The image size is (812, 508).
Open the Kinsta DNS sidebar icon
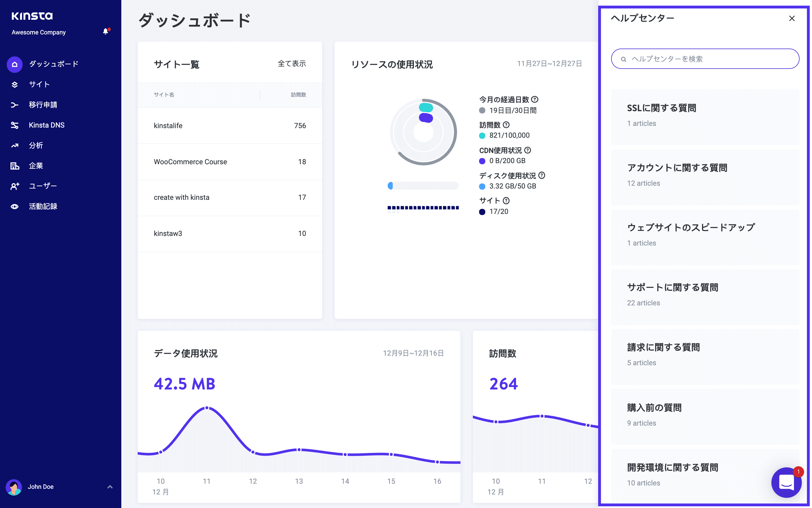click(x=14, y=125)
